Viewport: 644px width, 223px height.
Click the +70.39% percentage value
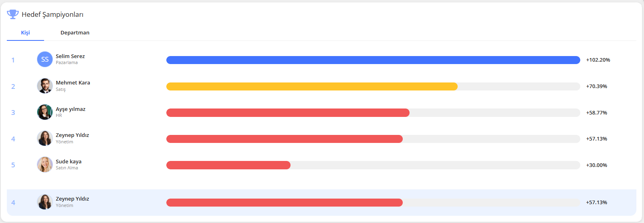[x=596, y=86]
